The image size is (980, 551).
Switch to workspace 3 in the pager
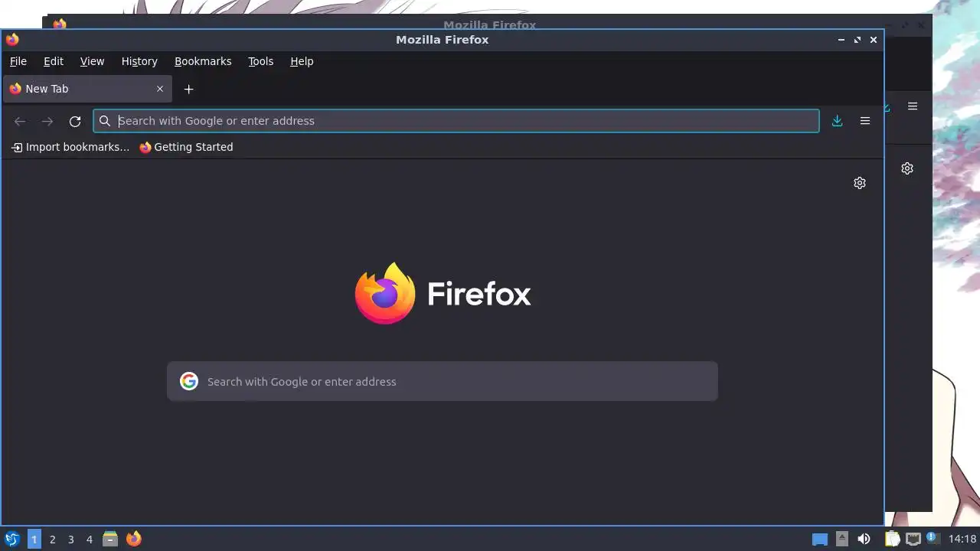pyautogui.click(x=70, y=539)
